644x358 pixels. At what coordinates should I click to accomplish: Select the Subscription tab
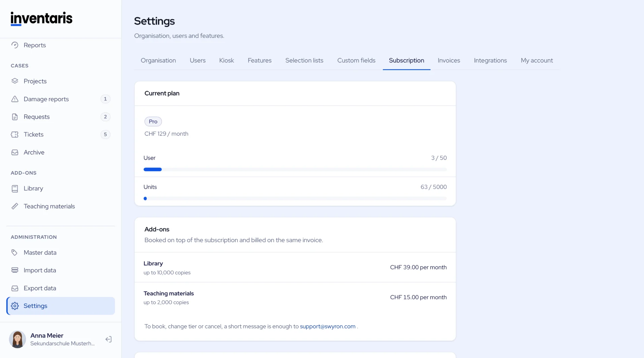[407, 60]
